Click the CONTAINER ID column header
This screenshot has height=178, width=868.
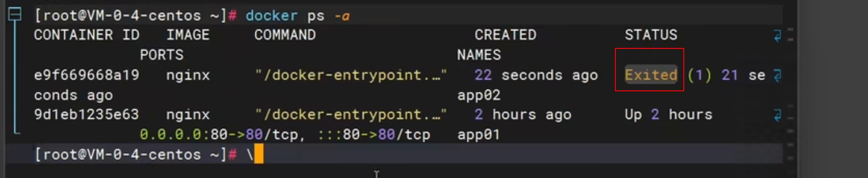click(86, 35)
